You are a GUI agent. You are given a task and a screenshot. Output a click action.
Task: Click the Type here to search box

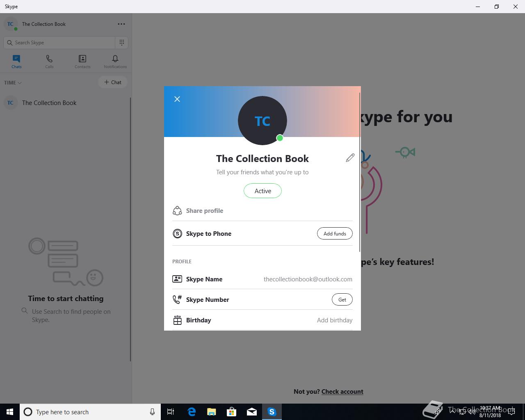[x=90, y=412]
